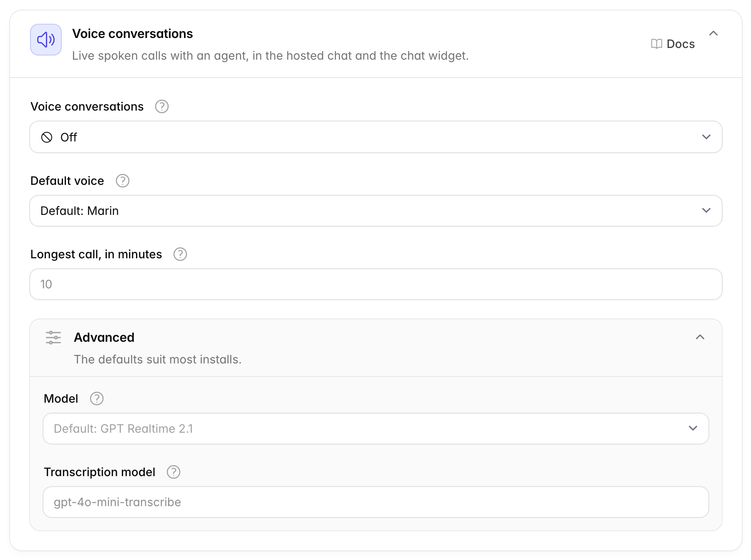
Task: Click the Default voice label
Action: 67,181
